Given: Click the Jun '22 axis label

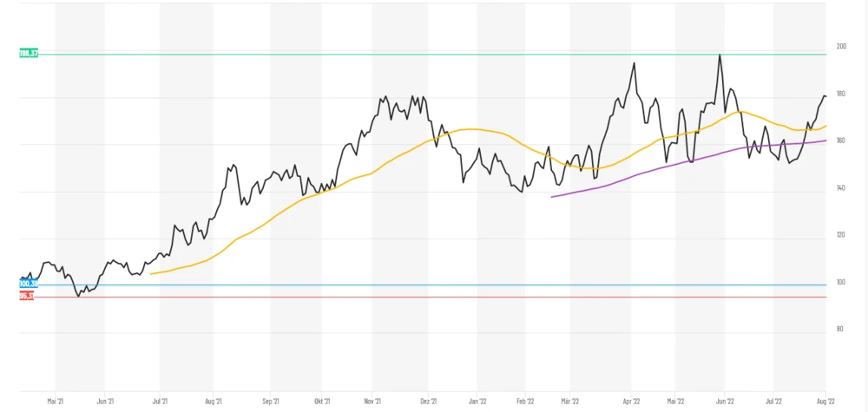Looking at the screenshot, I should [726, 402].
